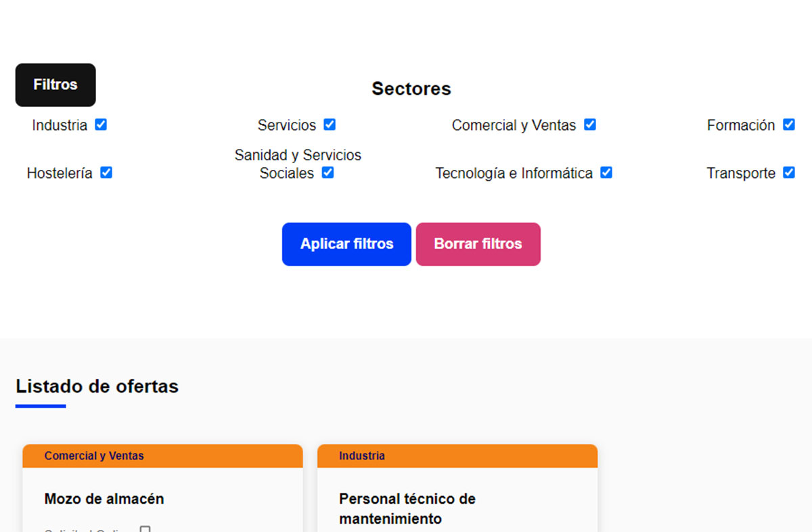Untick the Formación sector checkbox
Viewport: 812px width, 532px height.
tap(788, 125)
